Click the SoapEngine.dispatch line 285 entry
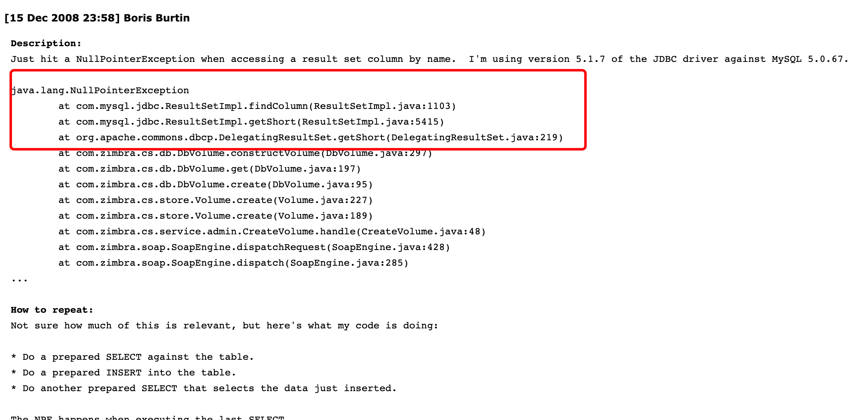The height and width of the screenshot is (420, 868). (233, 263)
